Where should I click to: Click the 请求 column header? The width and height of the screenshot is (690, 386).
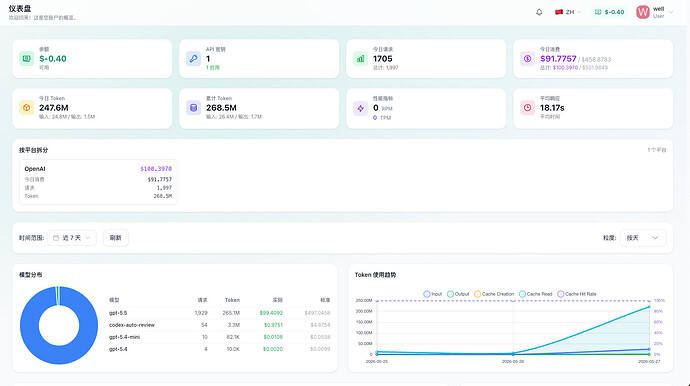tap(202, 300)
